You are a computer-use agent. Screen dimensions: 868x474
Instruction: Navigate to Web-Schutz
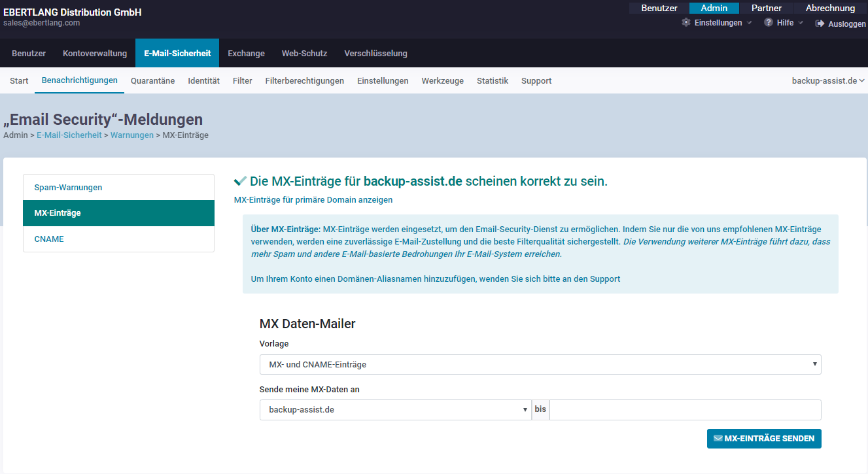(304, 53)
